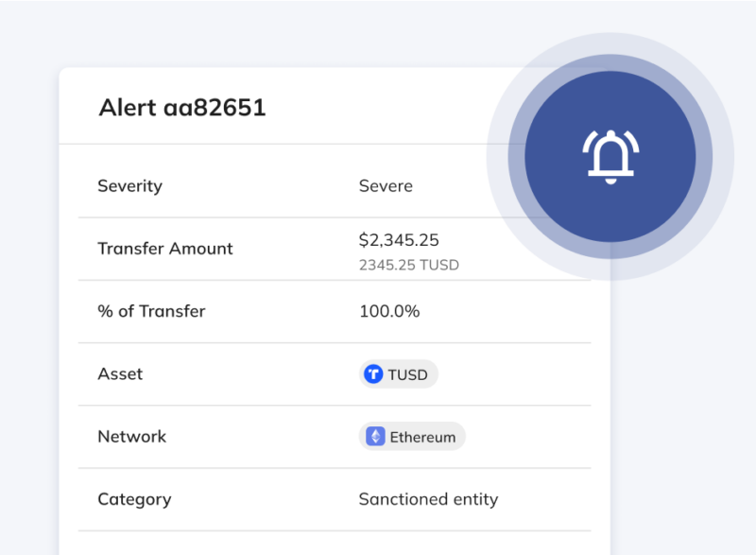Screen dimensions: 756x555
Task: Click the Ethereum badge pill
Action: pyautogui.click(x=411, y=437)
